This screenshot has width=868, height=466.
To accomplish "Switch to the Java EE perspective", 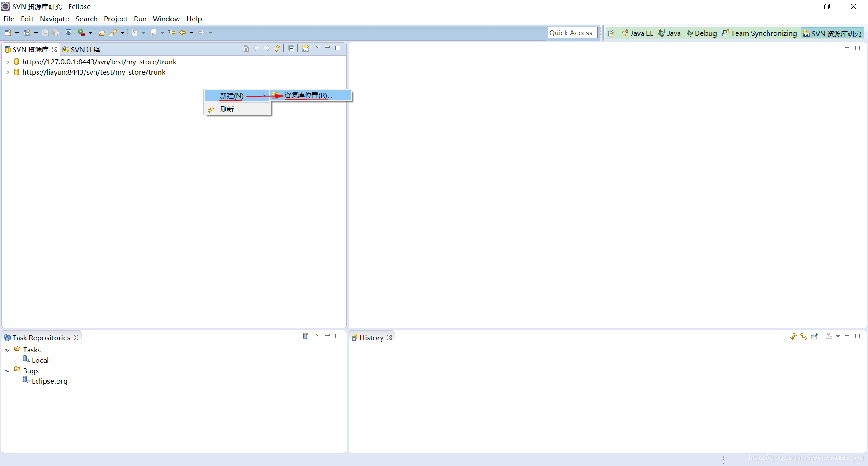I will (637, 33).
